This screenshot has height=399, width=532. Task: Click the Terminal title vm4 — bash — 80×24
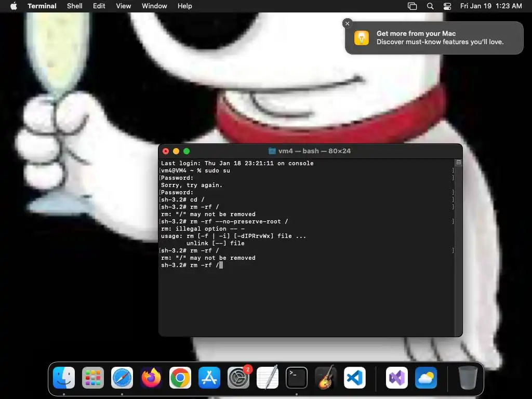314,151
